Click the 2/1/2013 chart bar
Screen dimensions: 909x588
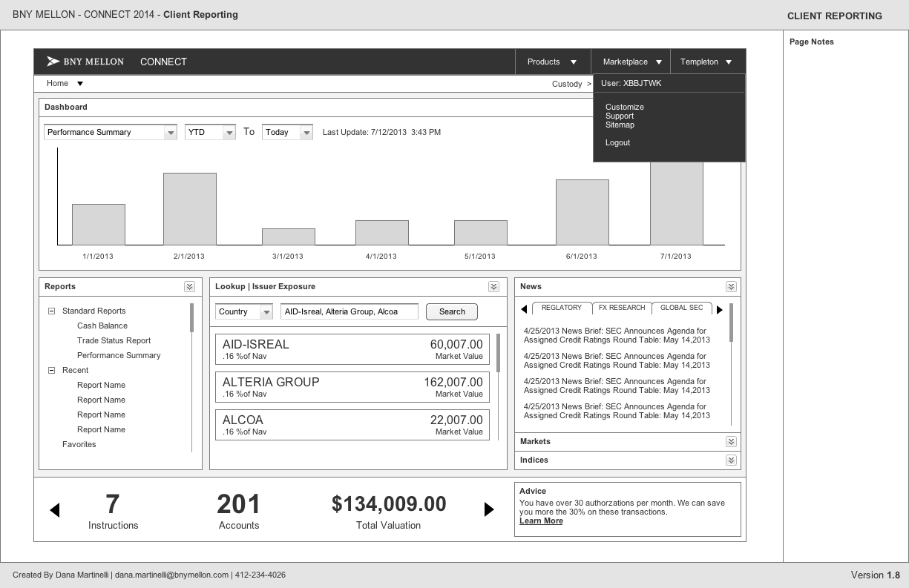190,209
